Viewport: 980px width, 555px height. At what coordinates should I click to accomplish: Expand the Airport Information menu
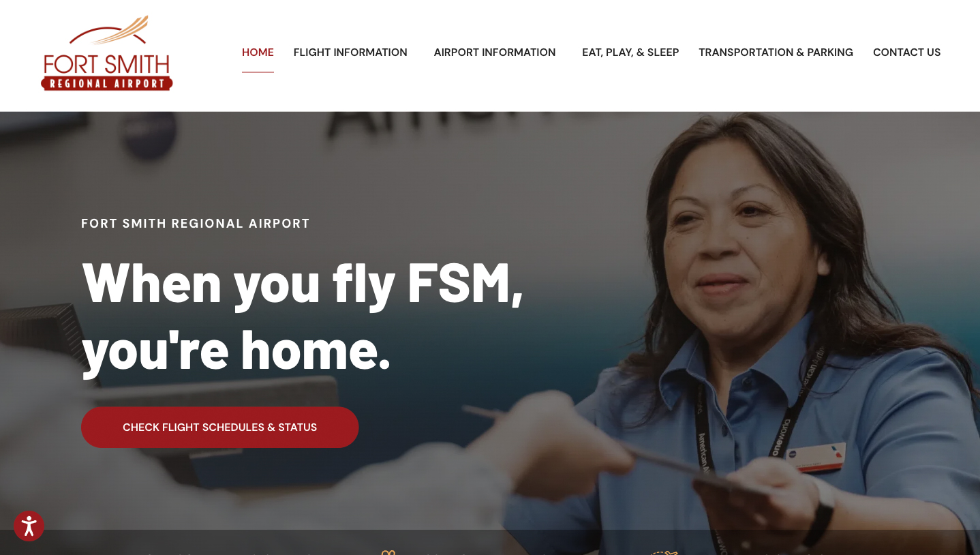pos(495,52)
